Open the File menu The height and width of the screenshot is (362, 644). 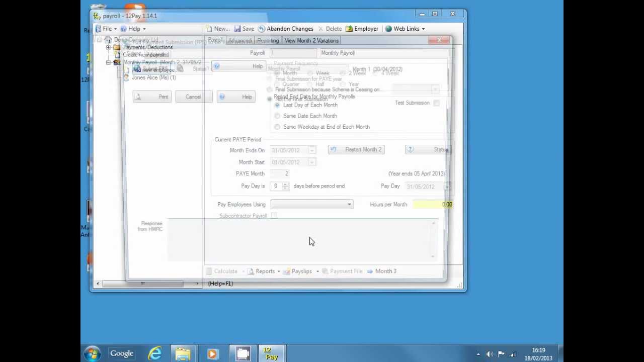pyautogui.click(x=106, y=29)
